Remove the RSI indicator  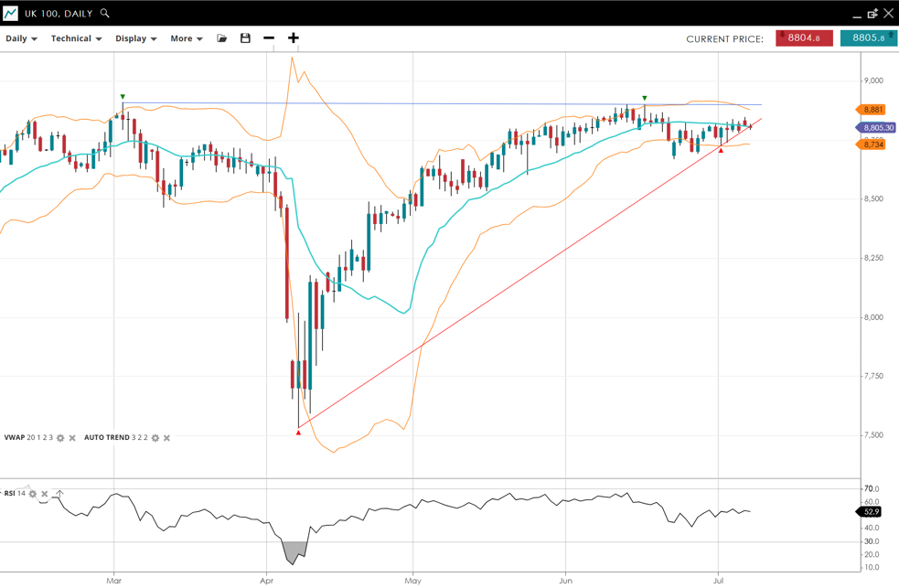(45, 494)
